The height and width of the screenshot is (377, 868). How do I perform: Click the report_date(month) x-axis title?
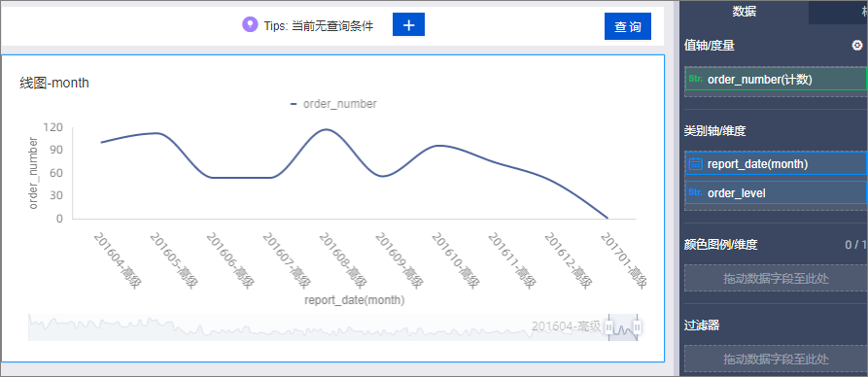(354, 300)
